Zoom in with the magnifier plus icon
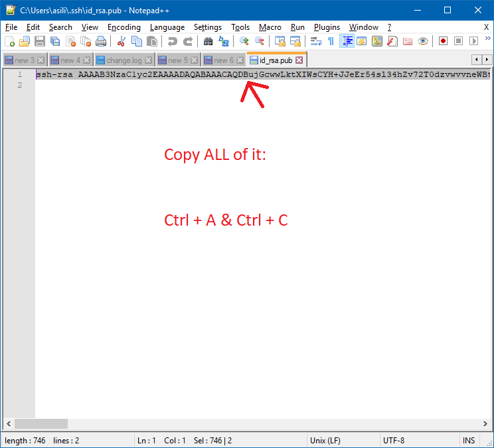This screenshot has height=448, width=494. pos(244,41)
